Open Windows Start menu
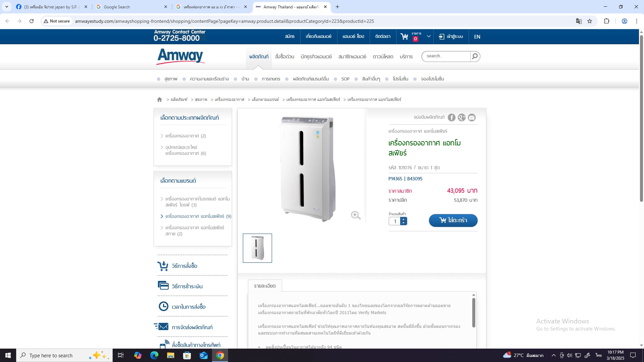The width and height of the screenshot is (644, 362). point(8,355)
